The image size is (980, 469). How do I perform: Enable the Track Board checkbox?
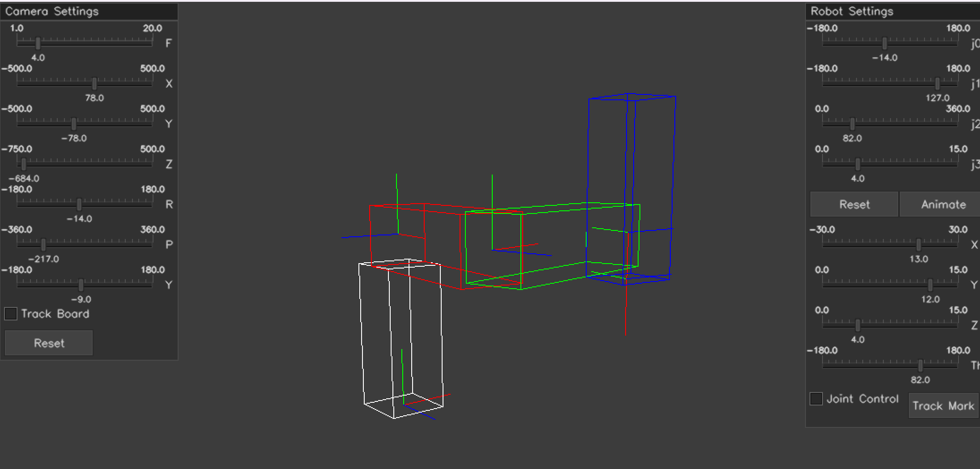(x=10, y=314)
